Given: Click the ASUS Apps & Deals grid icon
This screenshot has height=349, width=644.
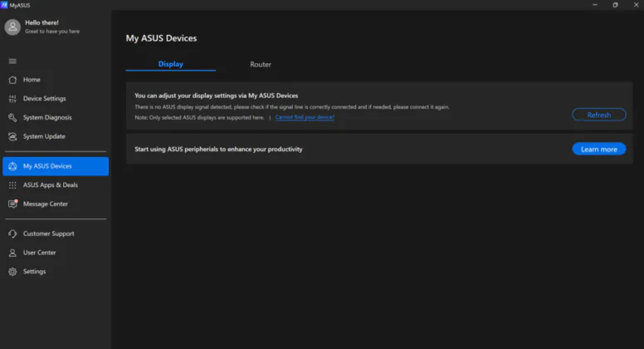Looking at the screenshot, I should (x=12, y=185).
